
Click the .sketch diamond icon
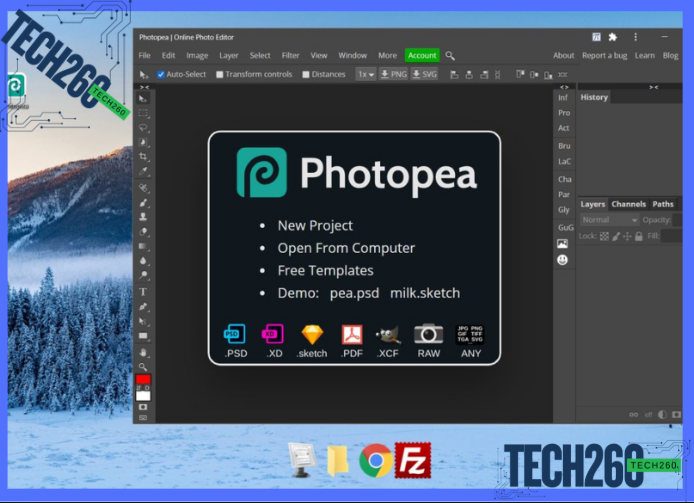point(312,334)
